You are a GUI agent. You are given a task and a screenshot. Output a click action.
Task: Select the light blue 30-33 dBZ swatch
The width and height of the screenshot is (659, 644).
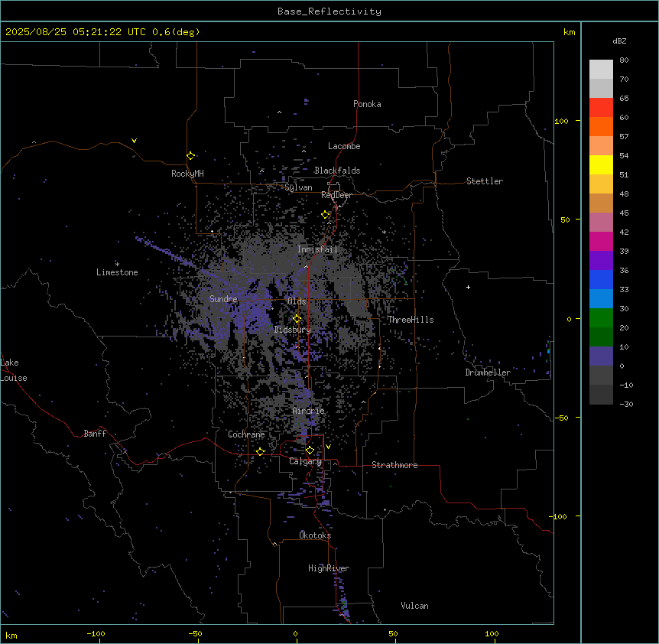tap(601, 299)
